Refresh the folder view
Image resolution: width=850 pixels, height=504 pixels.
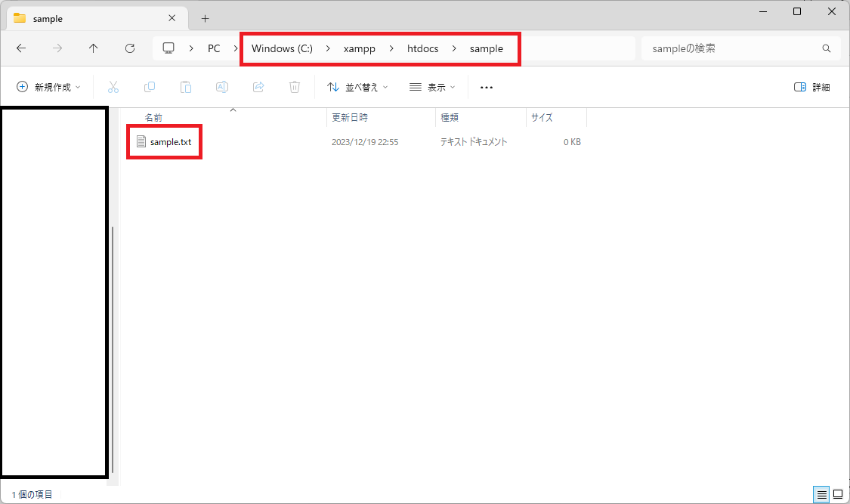coord(129,48)
